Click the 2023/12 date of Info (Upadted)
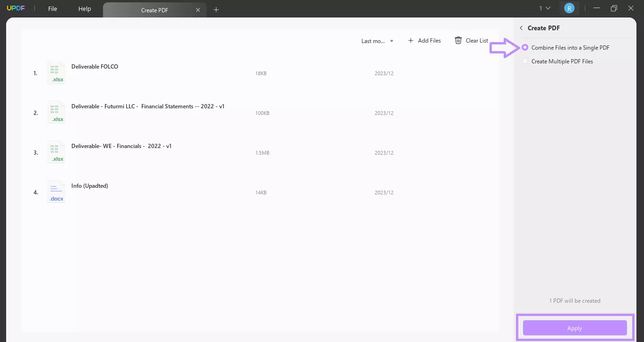The height and width of the screenshot is (342, 644). 384,193
